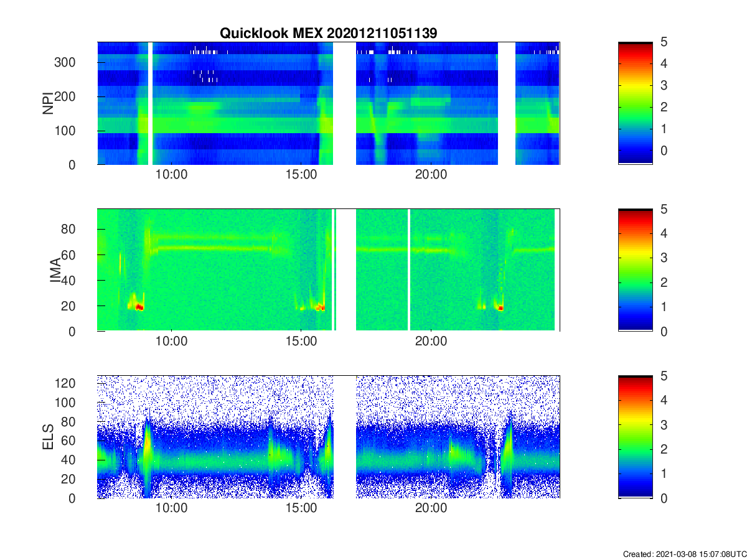The image size is (747, 560).
Task: Click 20:00 tick label under IMA panel
Action: (x=431, y=342)
